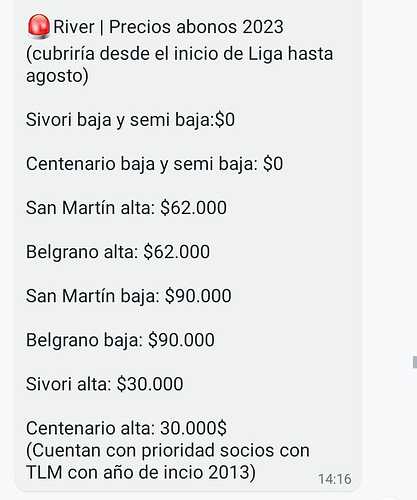Click the word 'agosto)' in the message
The width and height of the screenshot is (417, 500).
pyautogui.click(x=57, y=76)
